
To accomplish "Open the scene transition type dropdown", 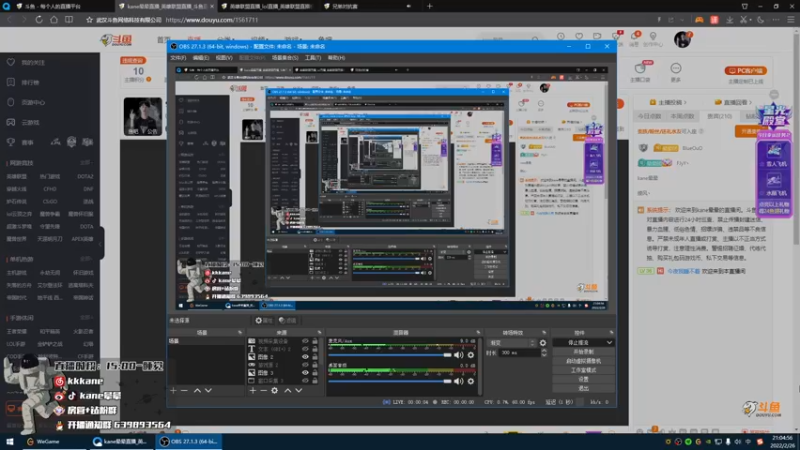I will pyautogui.click(x=511, y=343).
